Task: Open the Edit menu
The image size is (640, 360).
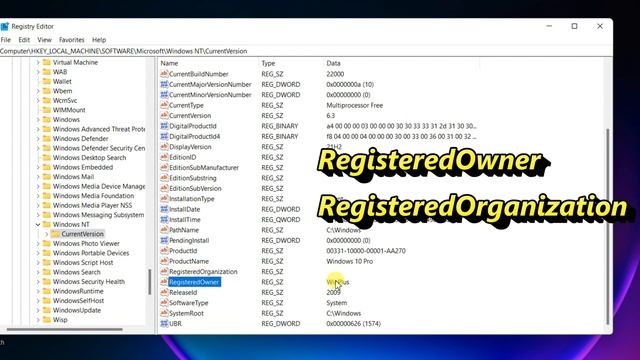Action: [24, 40]
